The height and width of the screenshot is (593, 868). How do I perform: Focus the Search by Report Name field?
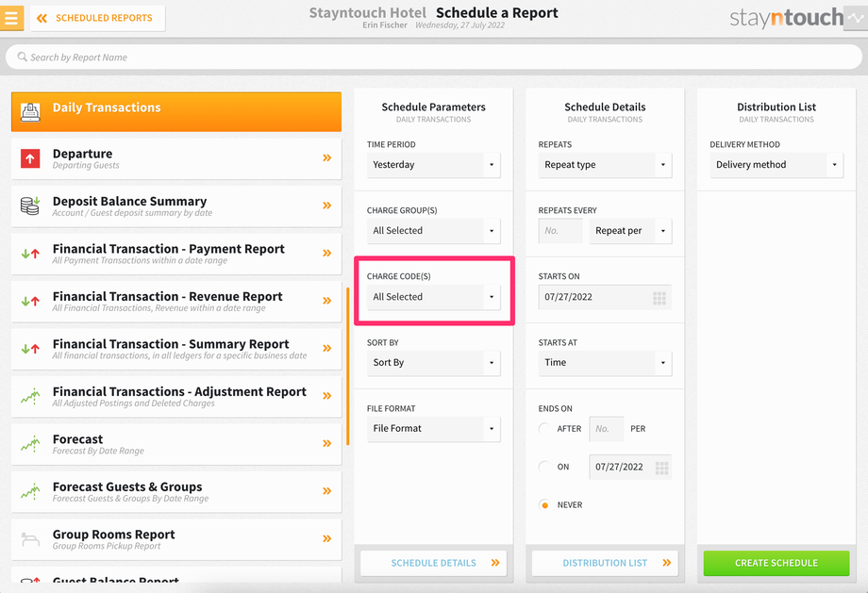tap(433, 57)
